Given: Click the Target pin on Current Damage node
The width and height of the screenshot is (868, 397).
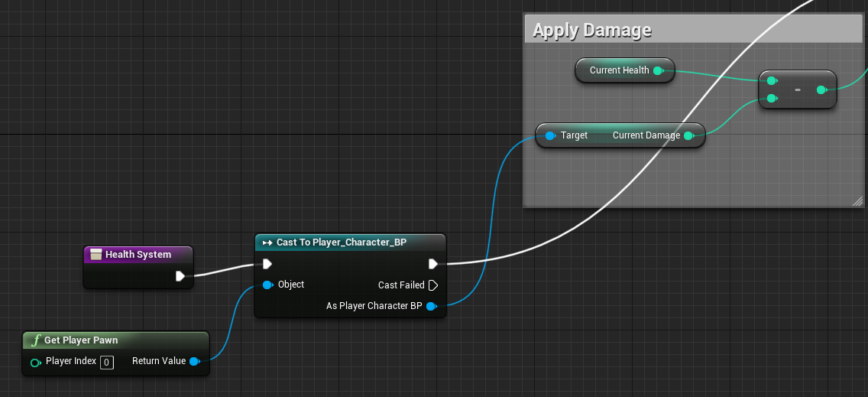Looking at the screenshot, I should pyautogui.click(x=549, y=135).
